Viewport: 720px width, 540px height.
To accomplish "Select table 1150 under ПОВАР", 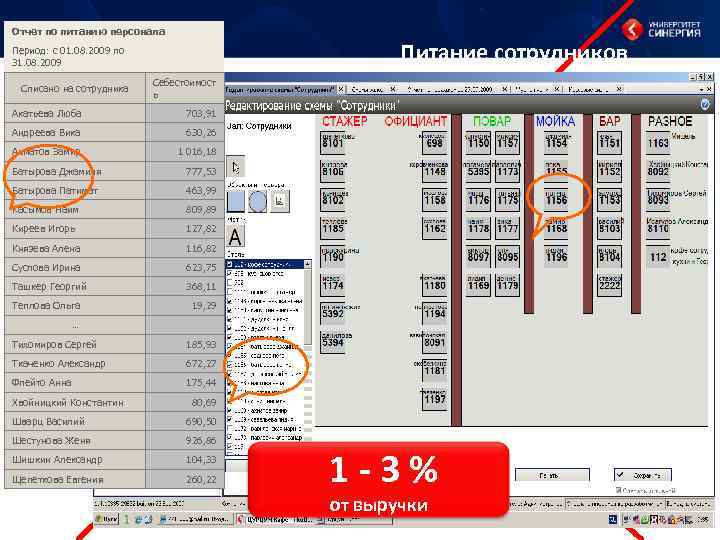I will (x=478, y=143).
